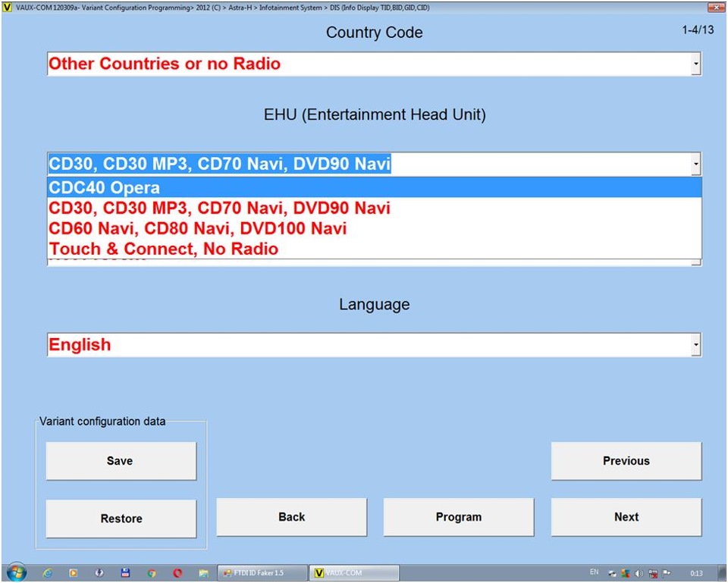Click the round pinned icon after the media player
The image size is (728, 583).
(99, 573)
